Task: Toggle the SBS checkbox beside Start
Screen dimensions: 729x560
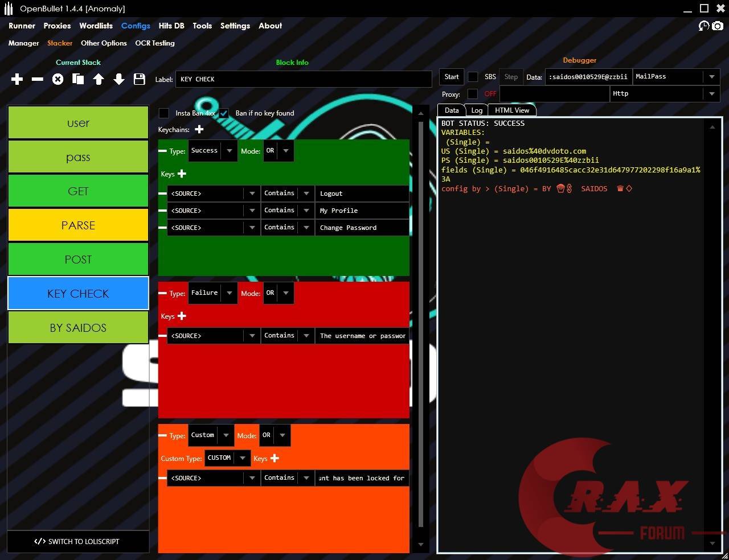Action: (x=473, y=76)
